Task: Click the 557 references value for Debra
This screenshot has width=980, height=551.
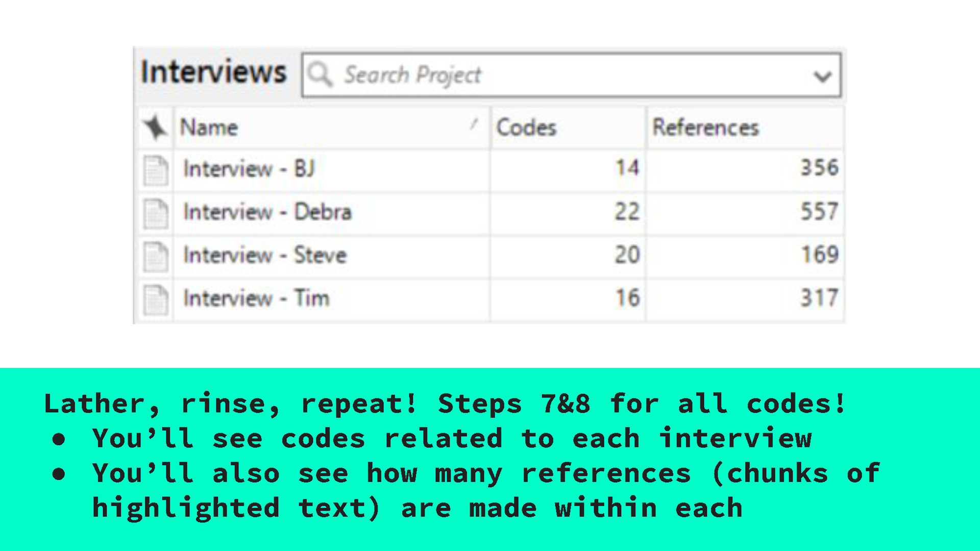Action: pyautogui.click(x=819, y=212)
